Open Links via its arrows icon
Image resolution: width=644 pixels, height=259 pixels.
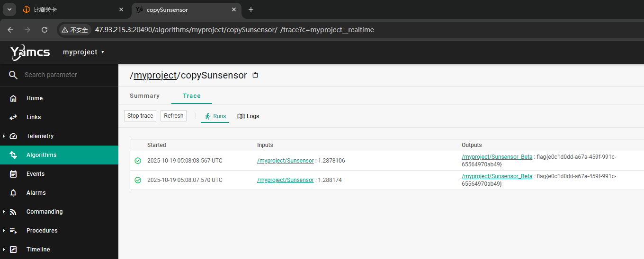click(13, 117)
